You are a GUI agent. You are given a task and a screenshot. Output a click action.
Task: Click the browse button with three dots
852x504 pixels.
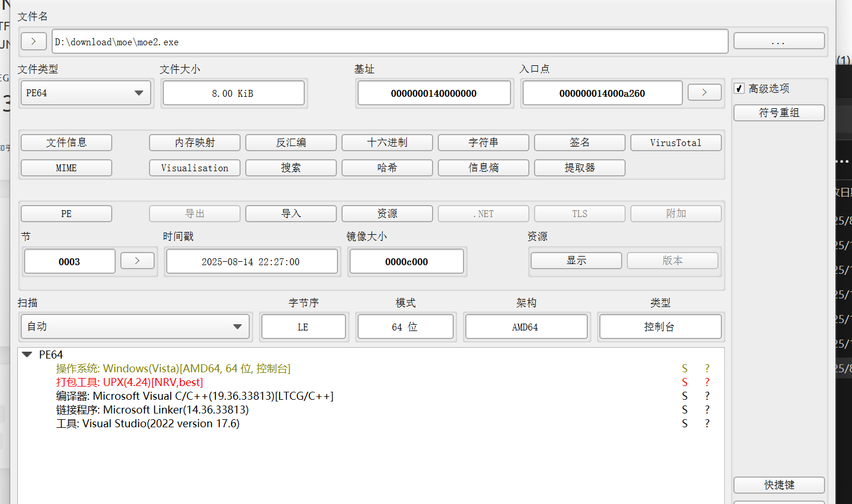coord(778,41)
